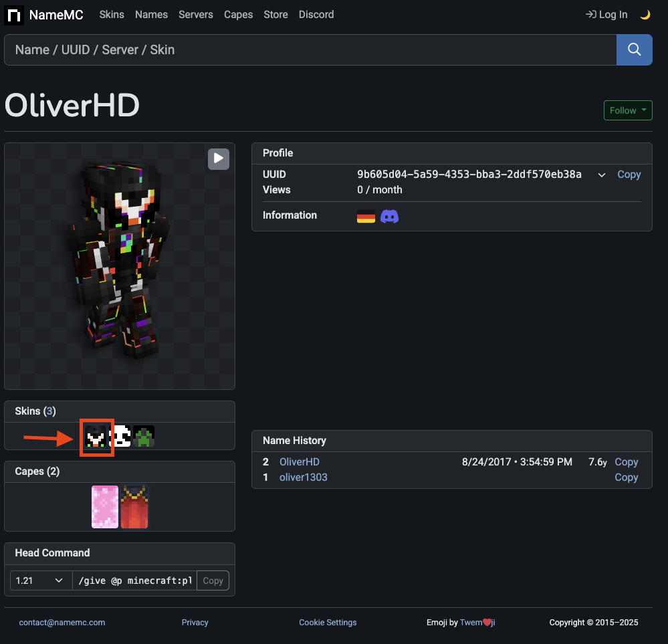
Task: Choose the pink cape
Action: pos(105,507)
